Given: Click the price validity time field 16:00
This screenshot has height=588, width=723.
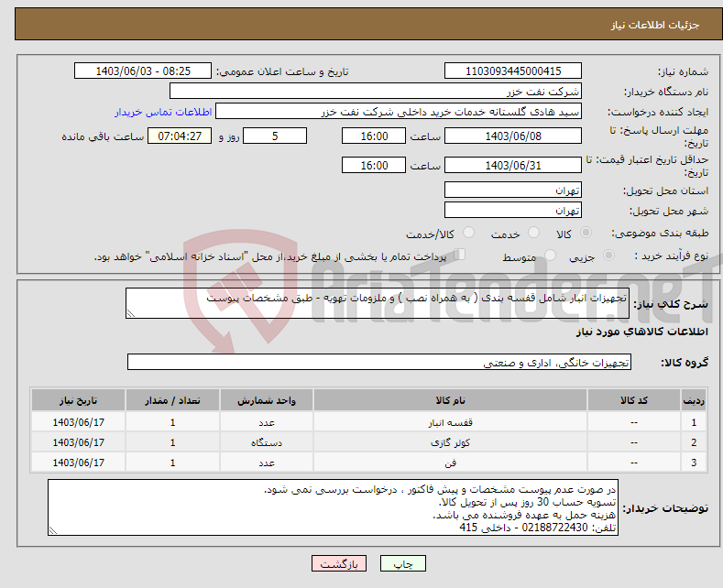Looking at the screenshot, I should [x=374, y=165].
